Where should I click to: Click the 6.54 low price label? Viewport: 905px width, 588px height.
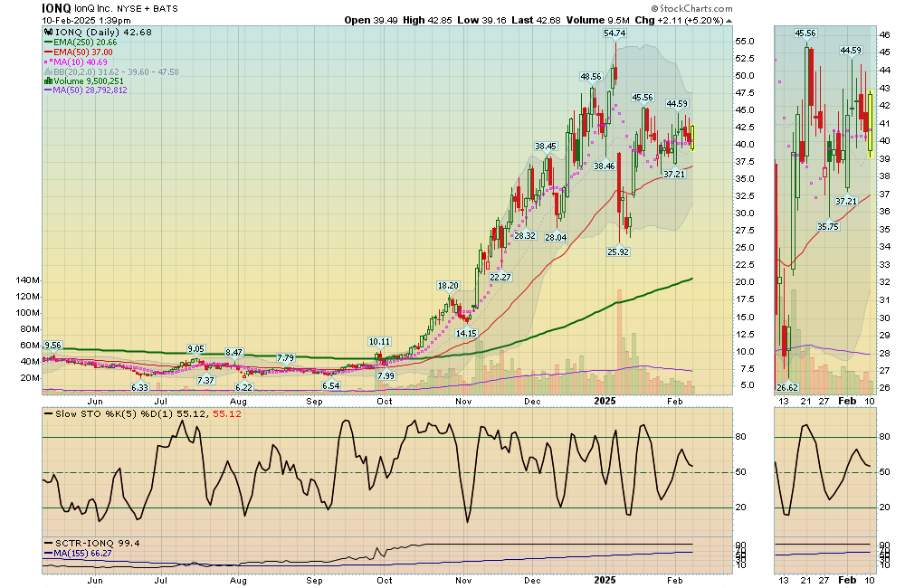(330, 386)
